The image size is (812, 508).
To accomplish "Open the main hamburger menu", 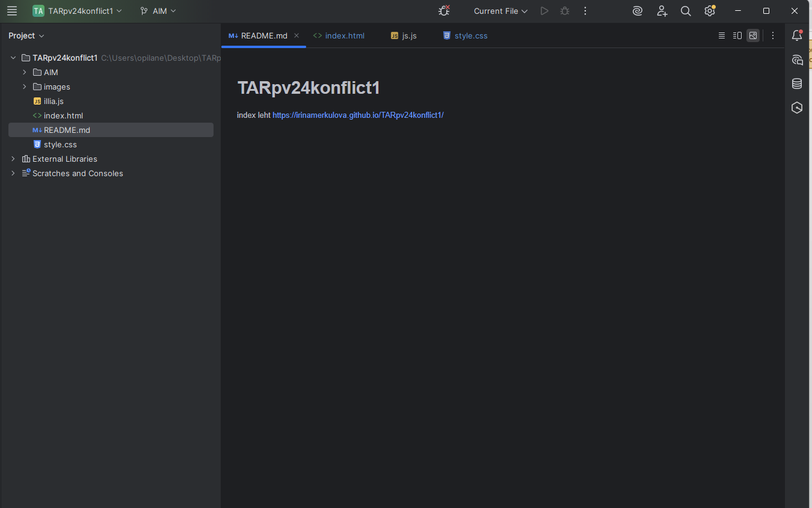I will (12, 11).
